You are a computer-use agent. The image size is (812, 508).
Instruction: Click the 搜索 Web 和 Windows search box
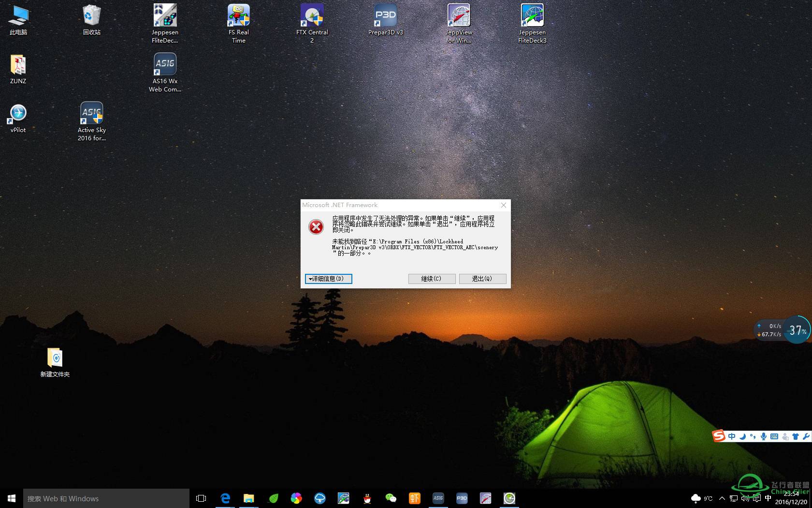tap(106, 498)
